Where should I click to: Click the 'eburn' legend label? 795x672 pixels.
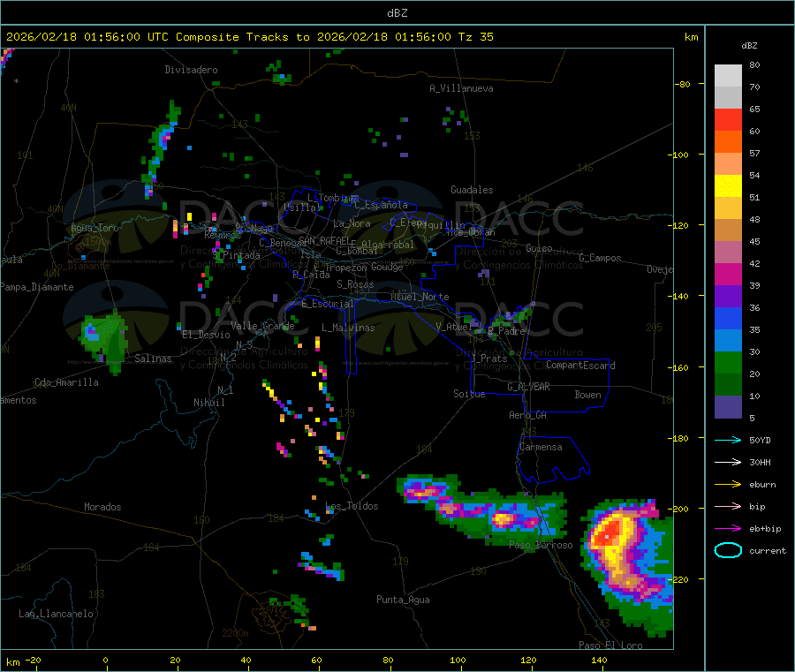click(x=762, y=485)
